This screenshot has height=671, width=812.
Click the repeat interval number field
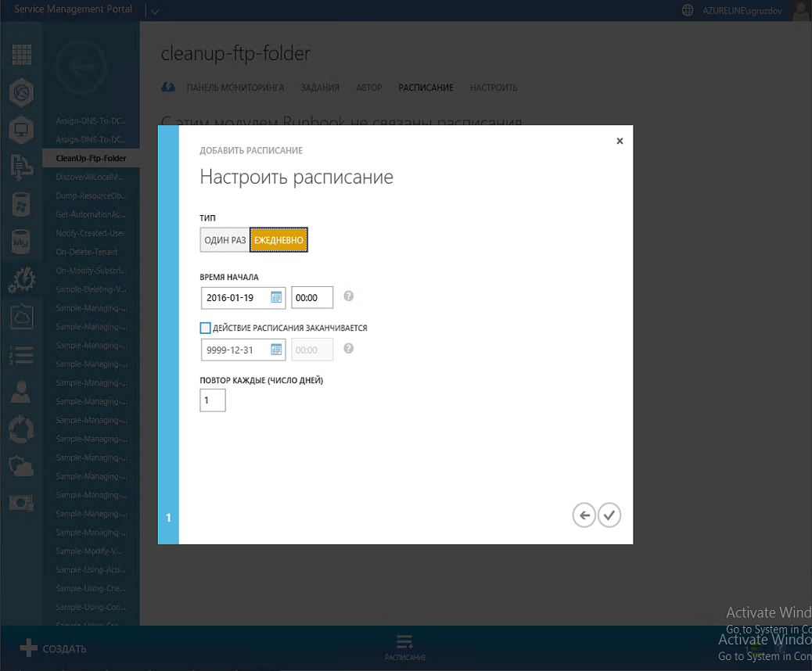[212, 400]
